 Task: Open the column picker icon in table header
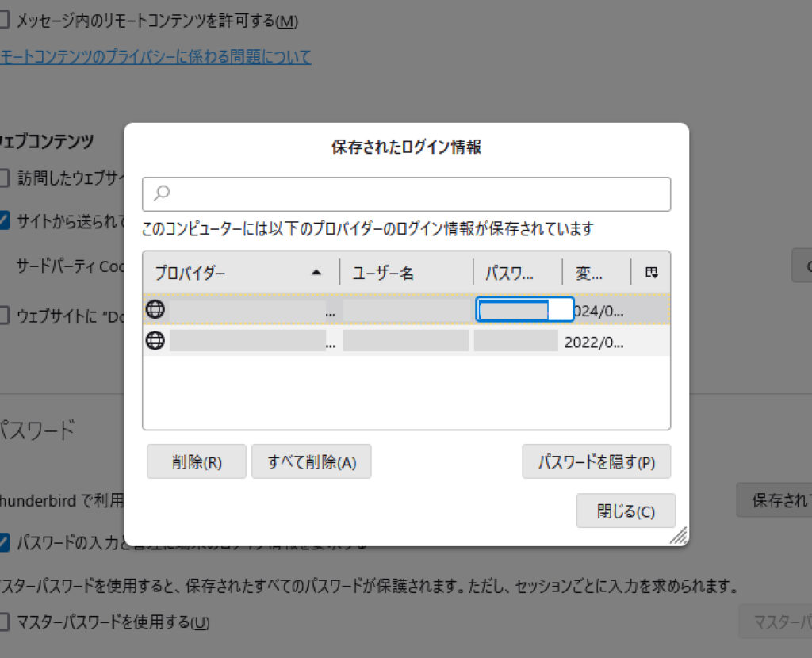pos(651,273)
